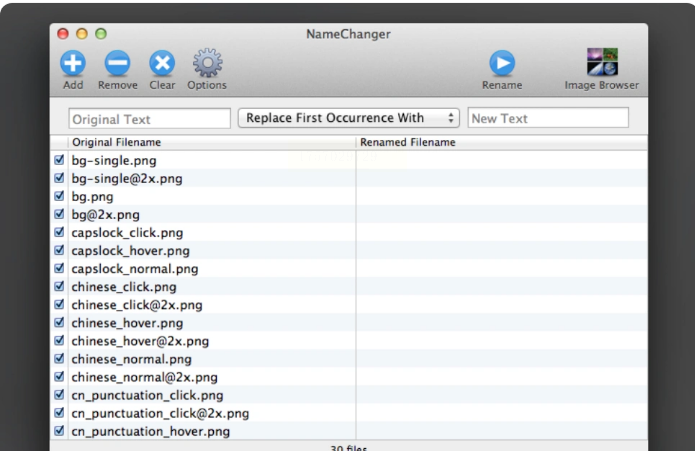Select the capslock_normal.png filename
This screenshot has width=695, height=451.
[x=135, y=269]
